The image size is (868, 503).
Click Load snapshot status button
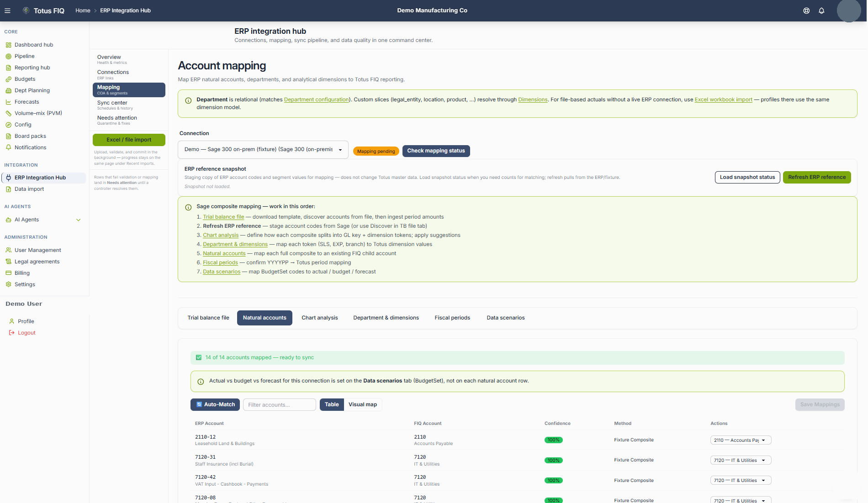[747, 177]
